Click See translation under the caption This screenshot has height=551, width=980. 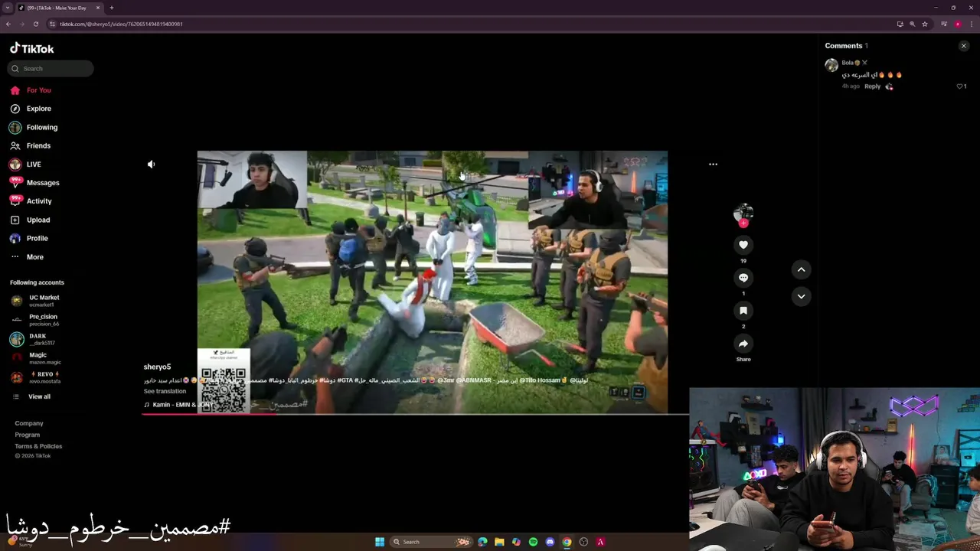tap(165, 391)
